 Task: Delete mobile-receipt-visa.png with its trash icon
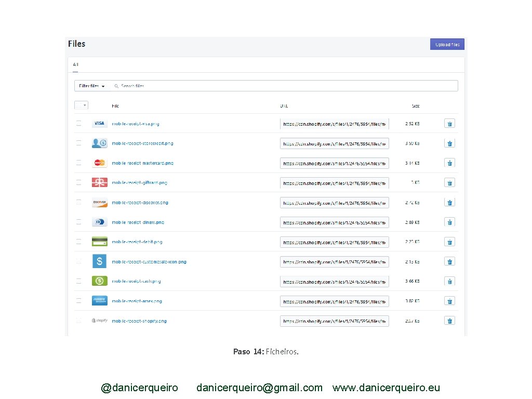coord(449,124)
